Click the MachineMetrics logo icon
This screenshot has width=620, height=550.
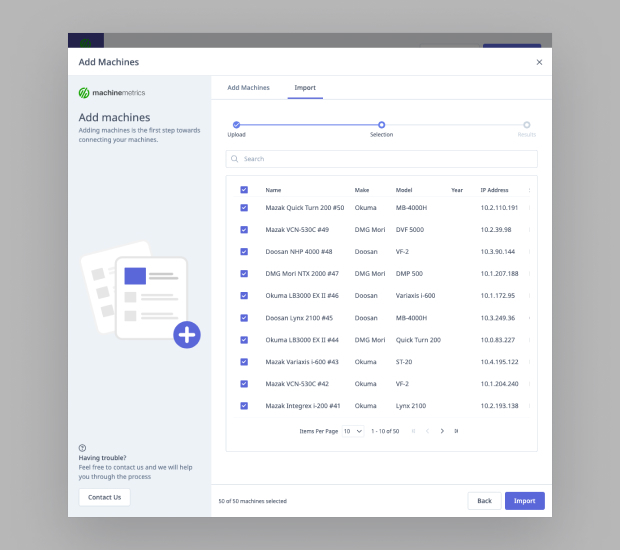[84, 92]
